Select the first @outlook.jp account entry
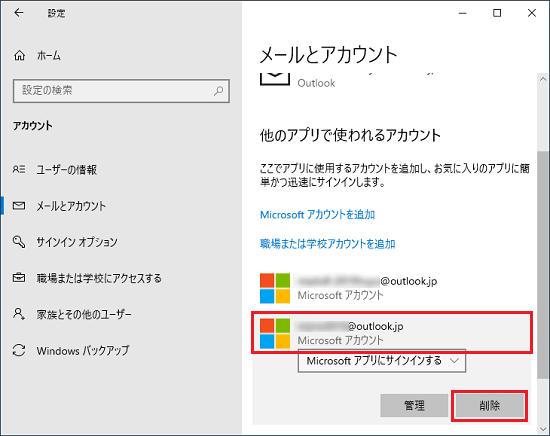 pyautogui.click(x=392, y=288)
